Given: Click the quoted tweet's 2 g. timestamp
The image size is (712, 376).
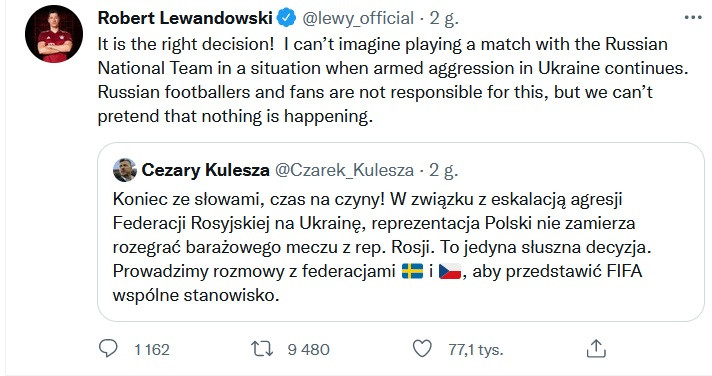Looking at the screenshot, I should click(444, 170).
